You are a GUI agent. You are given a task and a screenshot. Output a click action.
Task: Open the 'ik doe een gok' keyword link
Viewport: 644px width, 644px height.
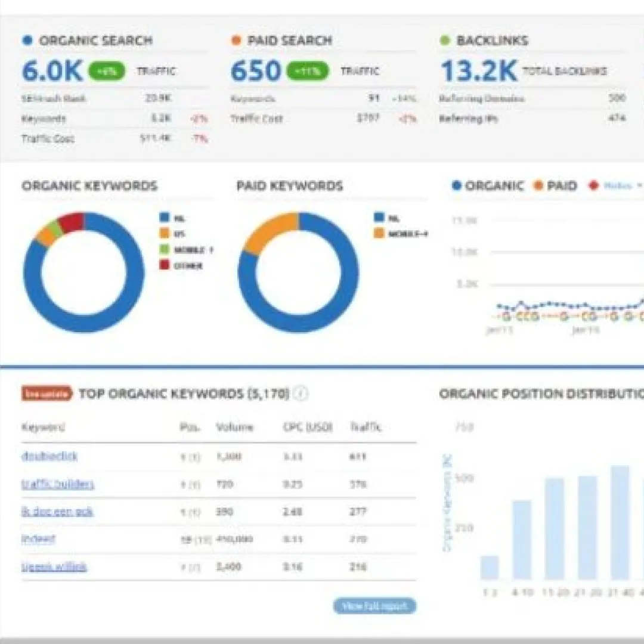click(57, 512)
